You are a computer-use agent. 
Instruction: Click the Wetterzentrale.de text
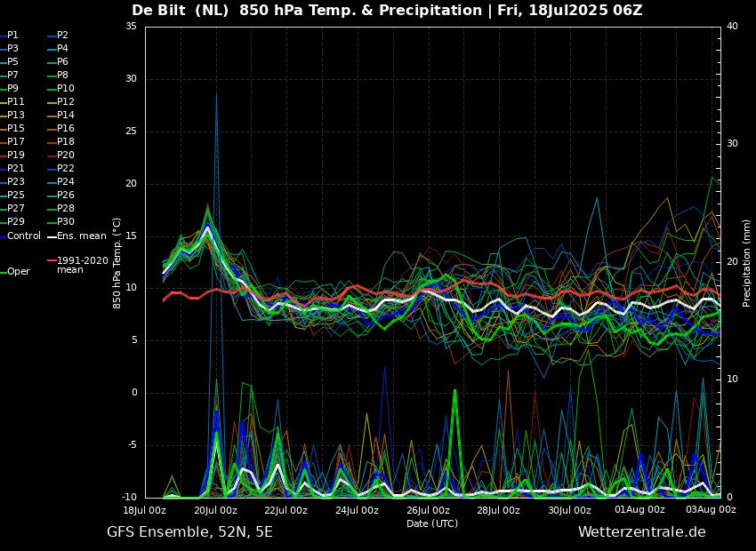click(641, 532)
